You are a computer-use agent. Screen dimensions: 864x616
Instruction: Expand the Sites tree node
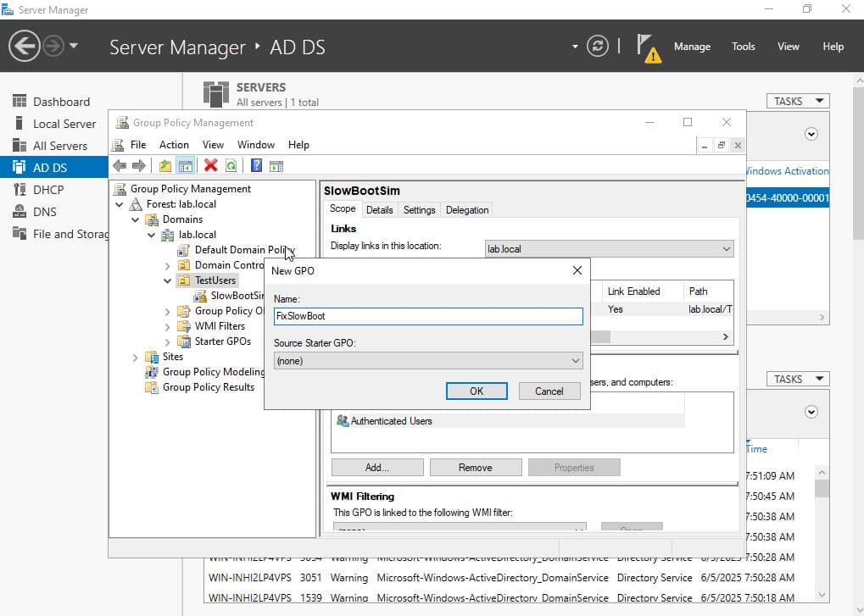(x=136, y=358)
